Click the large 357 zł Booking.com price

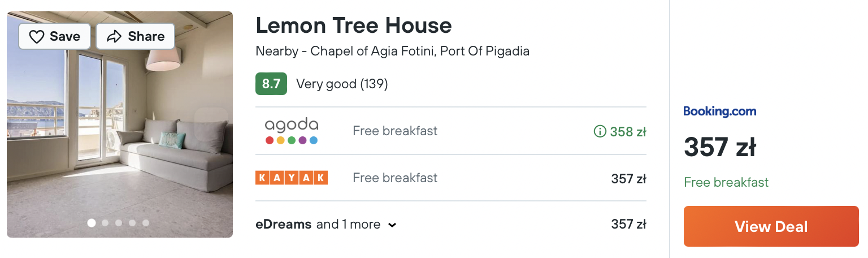point(719,148)
